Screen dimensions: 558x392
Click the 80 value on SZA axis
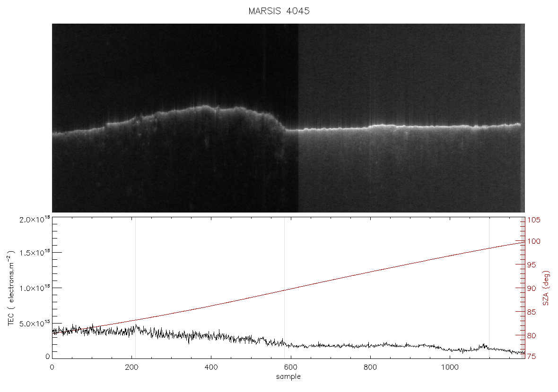coord(532,335)
